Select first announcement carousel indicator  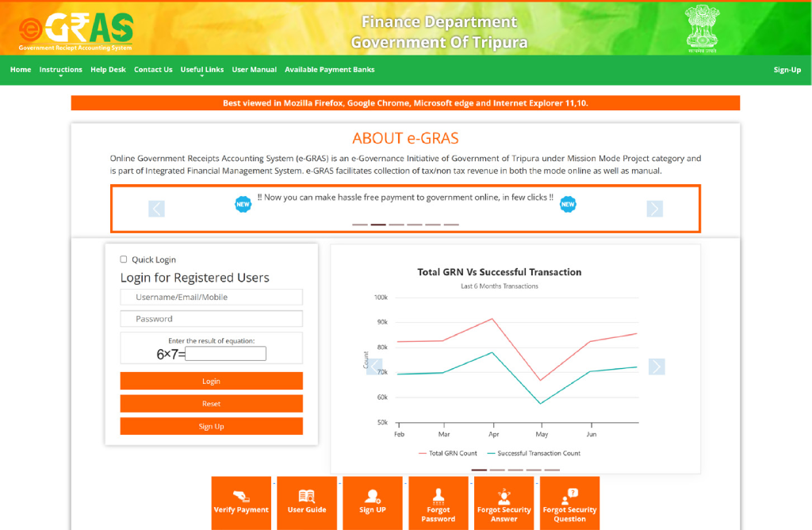pyautogui.click(x=360, y=225)
